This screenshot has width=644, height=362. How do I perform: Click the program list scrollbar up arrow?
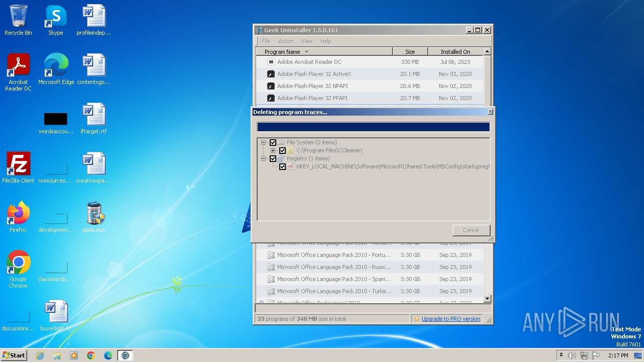click(x=487, y=51)
